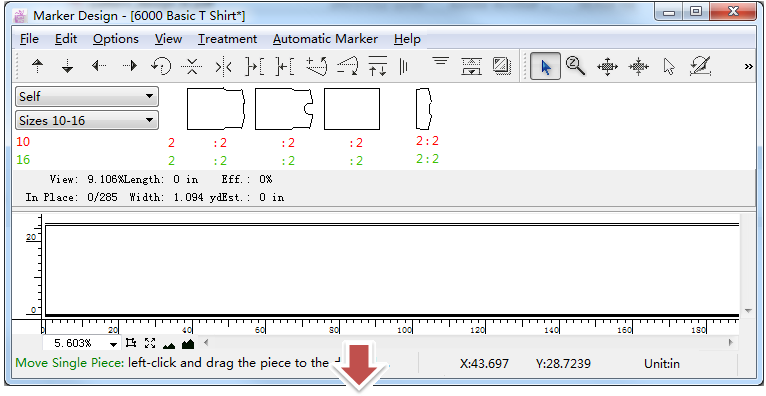Open the Self fabric dropdown
Screen dimensions: 766x396
tap(87, 97)
